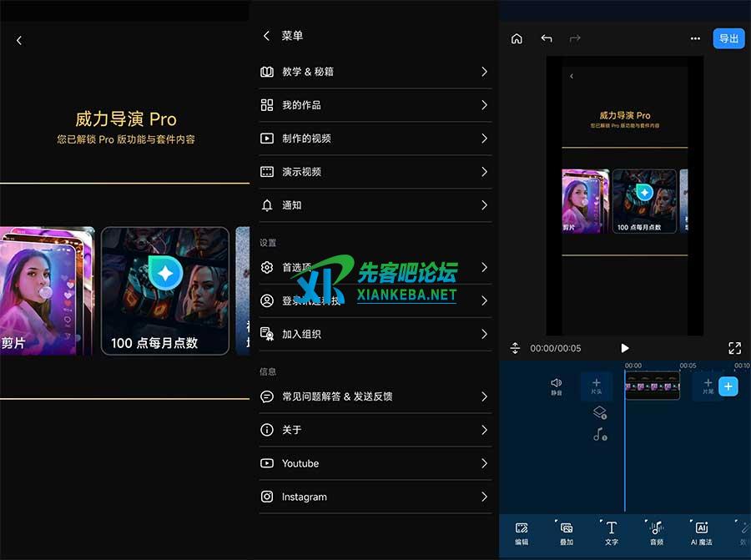The width and height of the screenshot is (751, 560).
Task: Expand the 通知 notifications entry
Action: [375, 205]
